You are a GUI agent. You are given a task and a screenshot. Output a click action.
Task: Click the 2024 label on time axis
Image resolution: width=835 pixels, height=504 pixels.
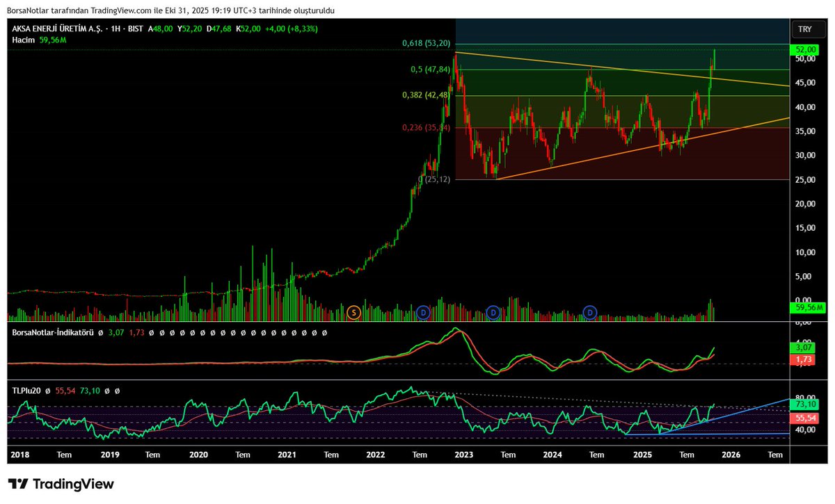pyautogui.click(x=553, y=455)
